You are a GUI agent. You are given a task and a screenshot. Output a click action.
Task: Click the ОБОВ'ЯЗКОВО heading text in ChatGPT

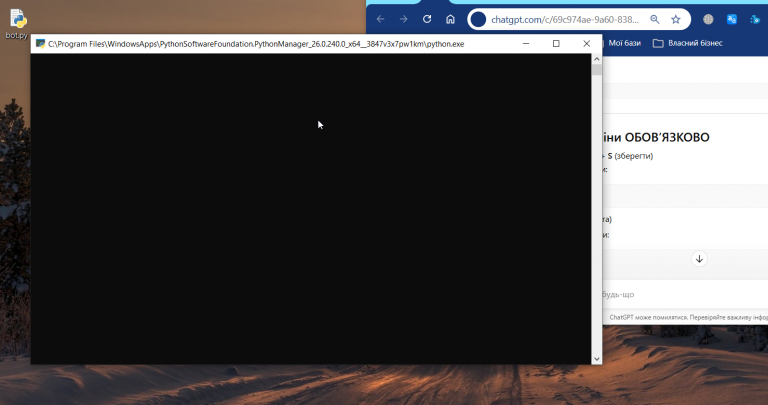[667, 137]
